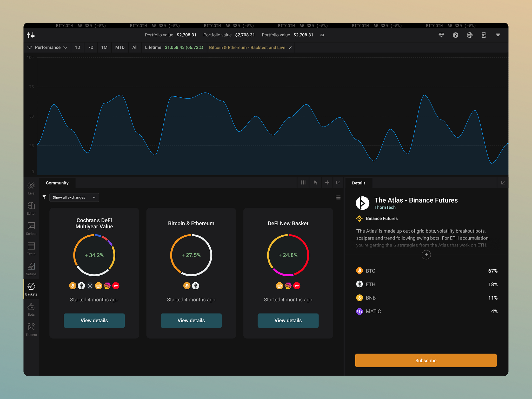Click the globe language icon
Viewport: 532px width, 399px height.
point(470,35)
